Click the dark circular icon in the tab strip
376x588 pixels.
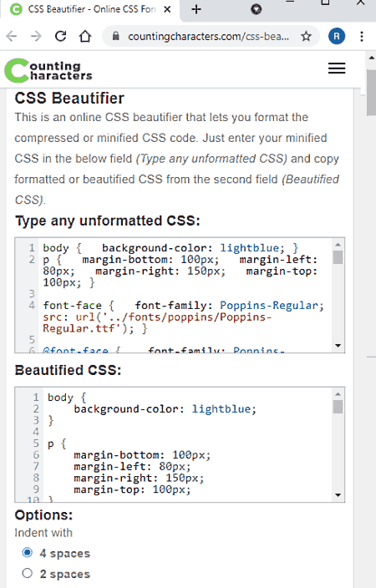tap(257, 9)
